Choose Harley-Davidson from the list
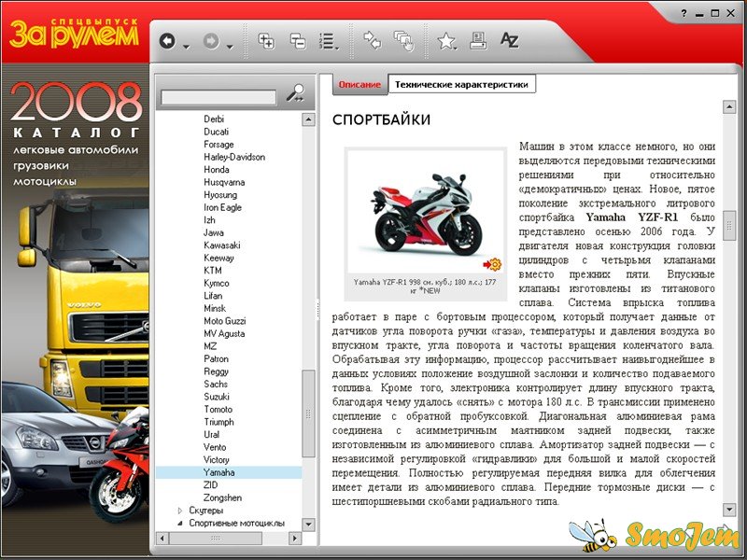This screenshot has width=747, height=560. point(234,157)
